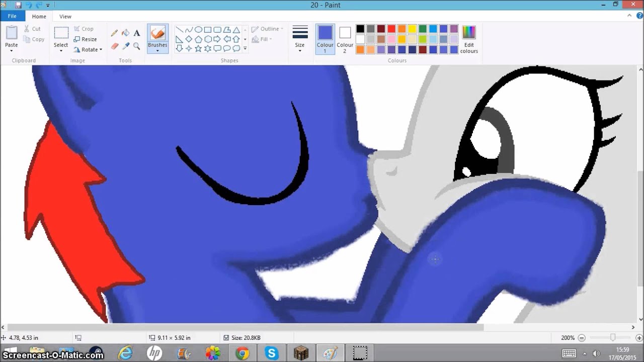Choose the Right-angled triangle shape
The width and height of the screenshot is (644, 362).
click(x=179, y=39)
